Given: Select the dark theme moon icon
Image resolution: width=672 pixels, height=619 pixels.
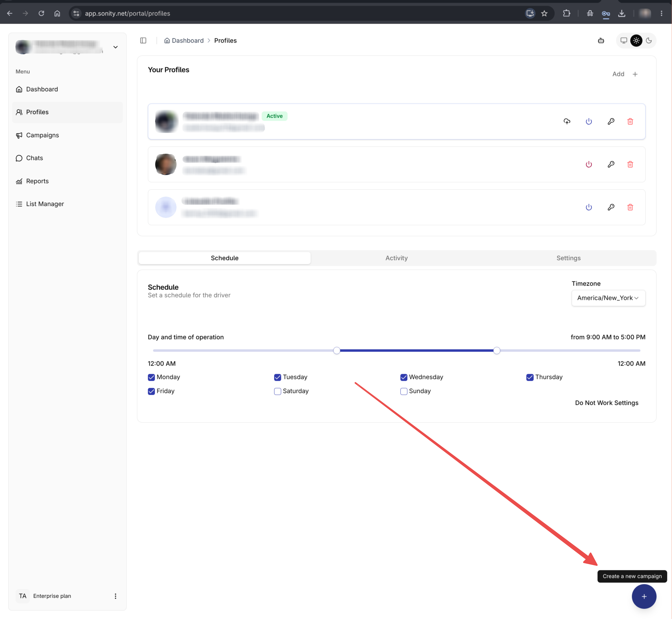Looking at the screenshot, I should (649, 40).
